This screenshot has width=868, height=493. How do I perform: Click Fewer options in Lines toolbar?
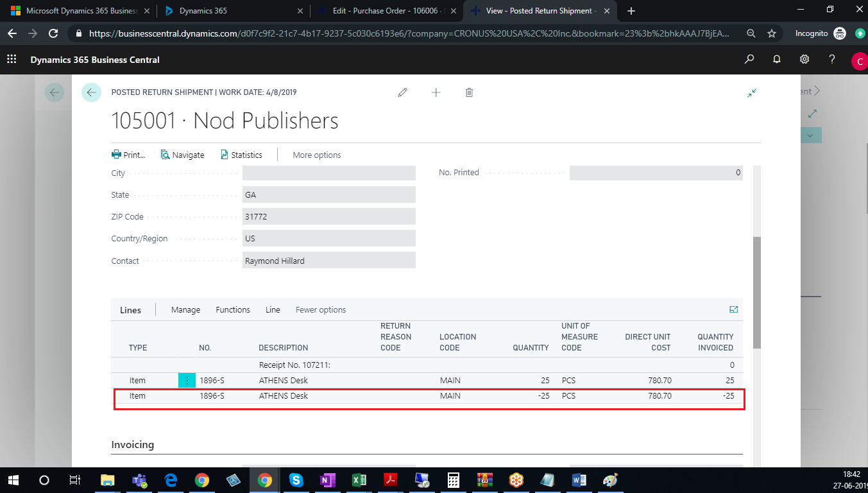pos(321,309)
